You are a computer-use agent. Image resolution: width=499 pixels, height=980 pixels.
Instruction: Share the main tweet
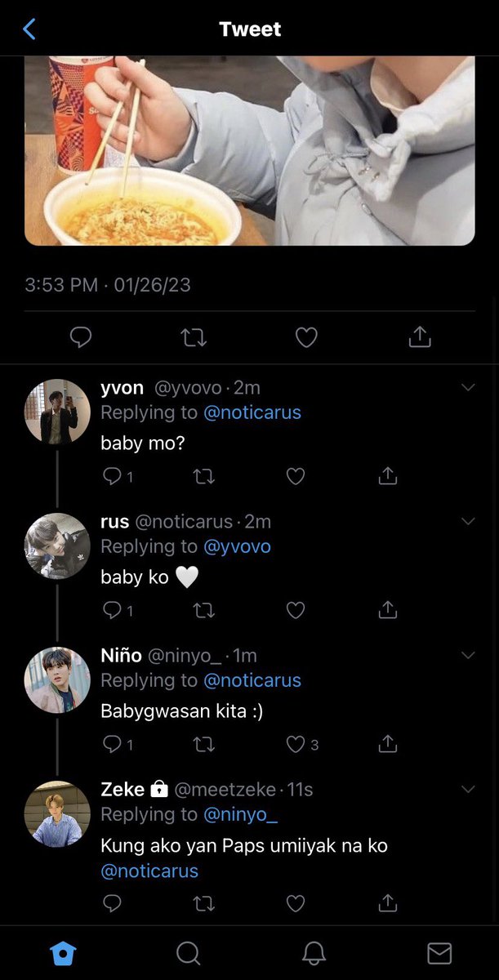419,336
